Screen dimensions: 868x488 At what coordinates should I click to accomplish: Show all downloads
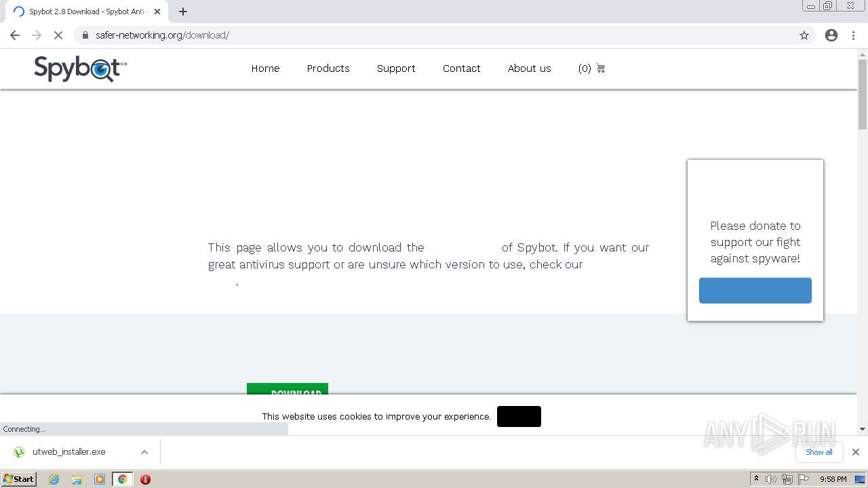pos(819,452)
